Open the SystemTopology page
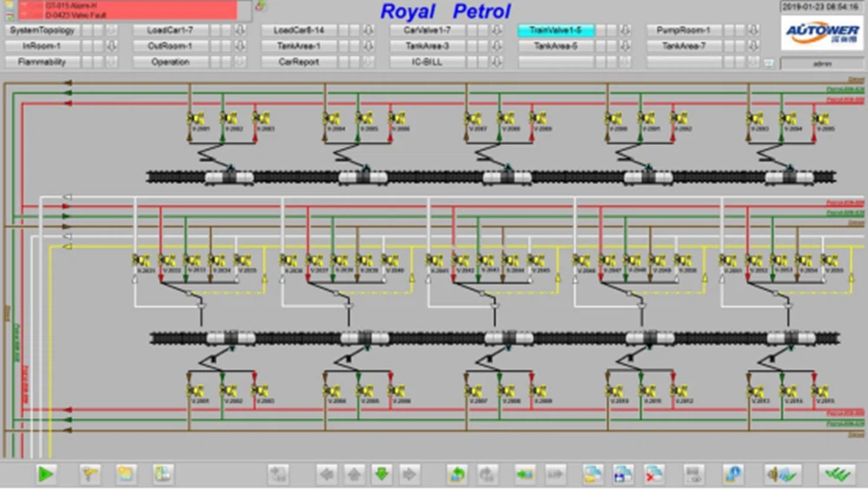The width and height of the screenshot is (868, 490). coord(42,30)
